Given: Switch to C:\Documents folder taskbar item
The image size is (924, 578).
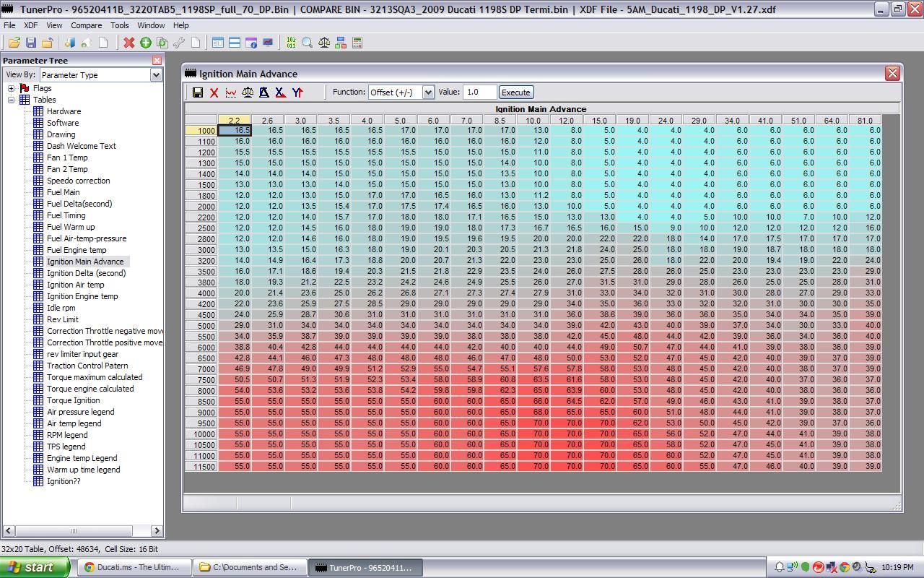Looking at the screenshot, I should tap(250, 567).
